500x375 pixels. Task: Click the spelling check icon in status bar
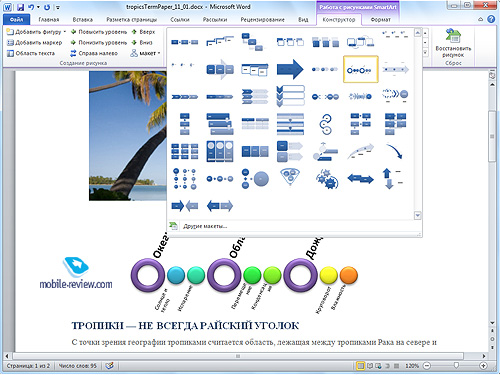click(109, 366)
